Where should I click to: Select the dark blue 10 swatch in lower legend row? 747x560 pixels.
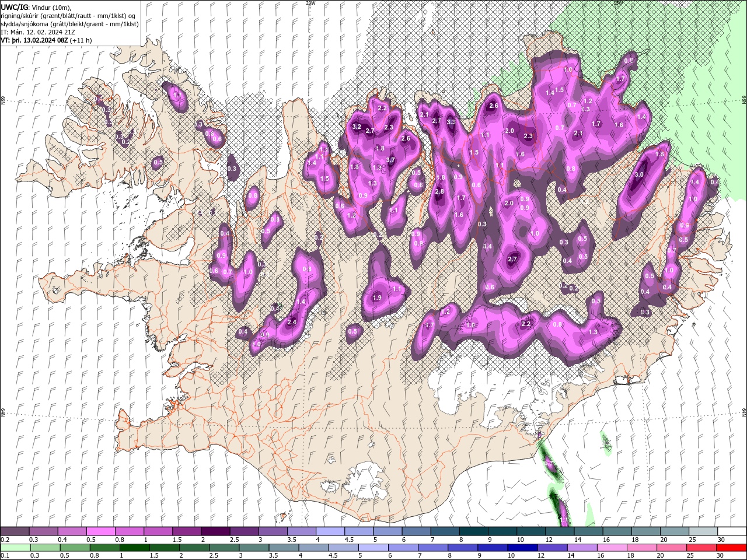[x=521, y=548]
